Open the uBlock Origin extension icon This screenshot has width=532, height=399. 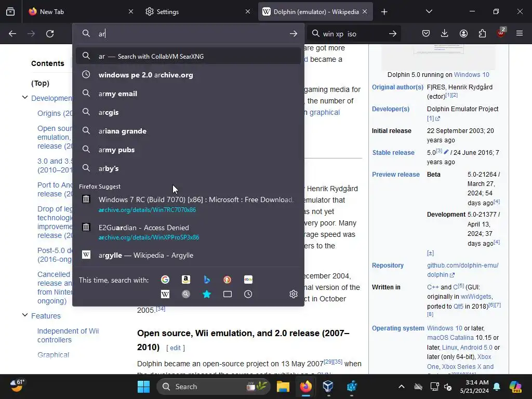[501, 33]
